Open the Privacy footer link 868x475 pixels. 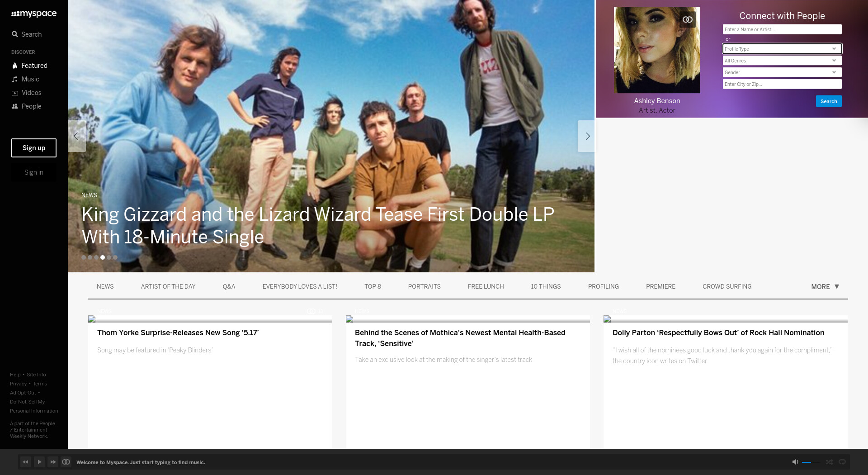tap(19, 384)
